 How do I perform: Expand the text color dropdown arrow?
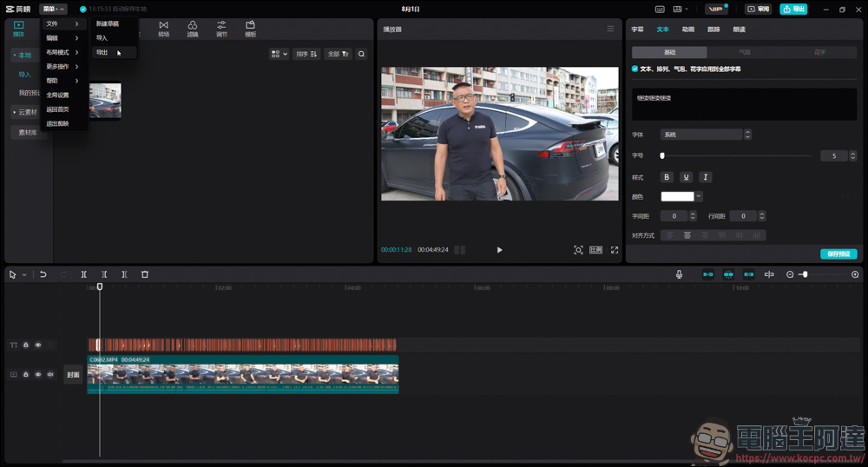click(x=699, y=197)
